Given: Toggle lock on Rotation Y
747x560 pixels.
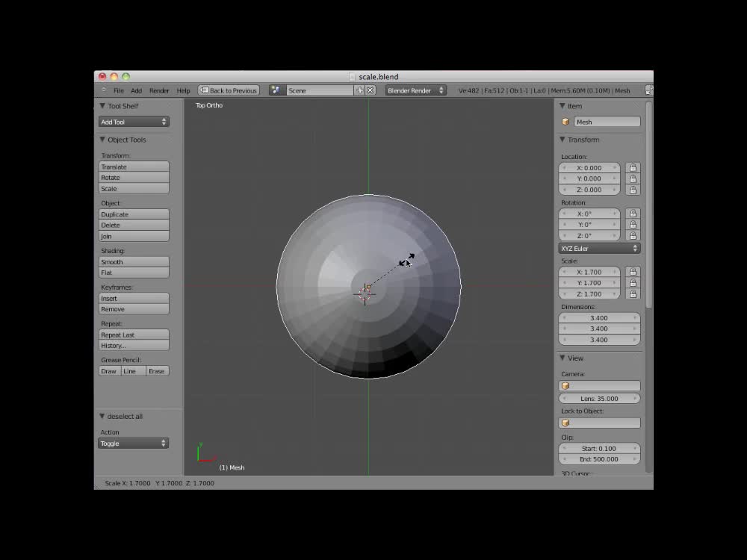Looking at the screenshot, I should (x=633, y=225).
